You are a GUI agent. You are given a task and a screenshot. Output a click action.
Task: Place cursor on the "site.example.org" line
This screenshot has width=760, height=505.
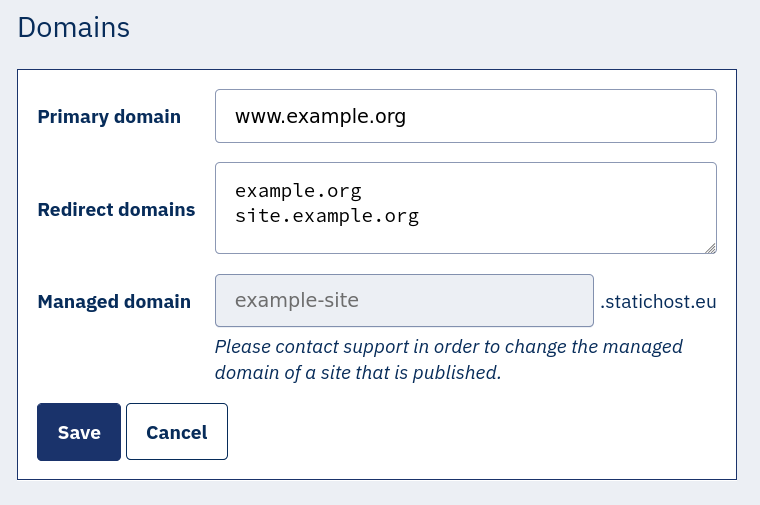pyautogui.click(x=326, y=215)
